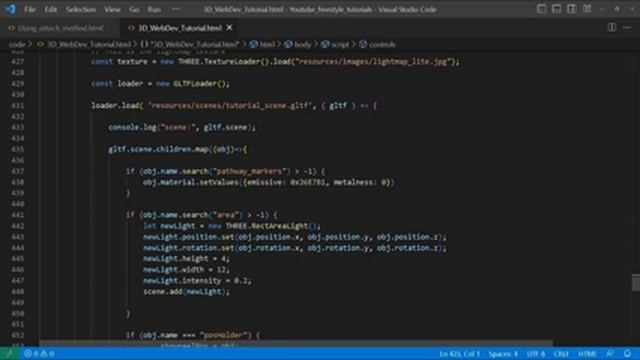640x360 pixels.
Task: Click the 3D_WebDev_Tutorial.html file breadcrumb
Action: click(89, 44)
